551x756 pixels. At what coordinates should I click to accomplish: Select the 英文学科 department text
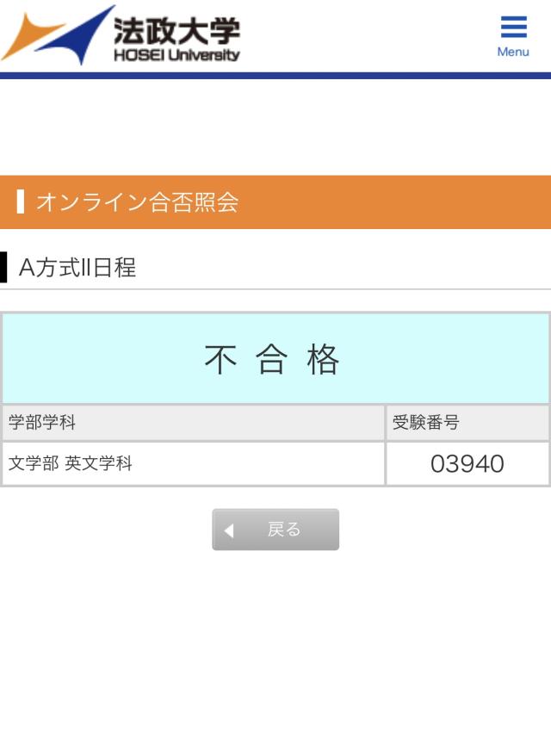coord(99,463)
